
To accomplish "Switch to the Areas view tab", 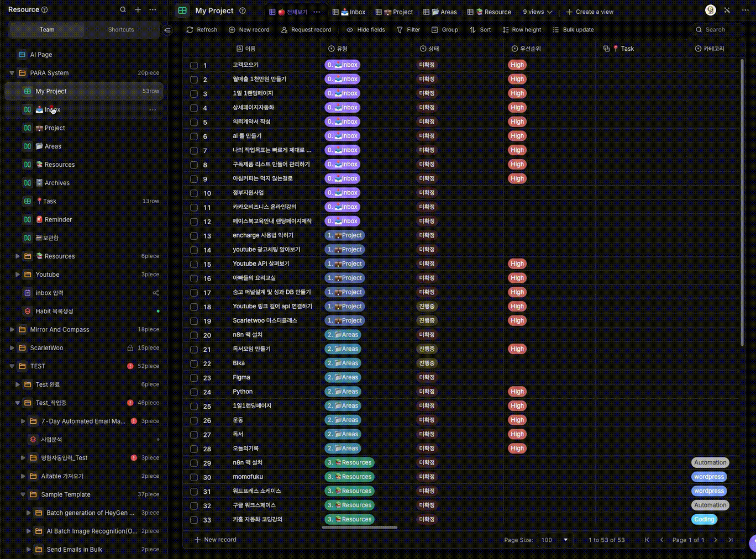I will click(440, 12).
